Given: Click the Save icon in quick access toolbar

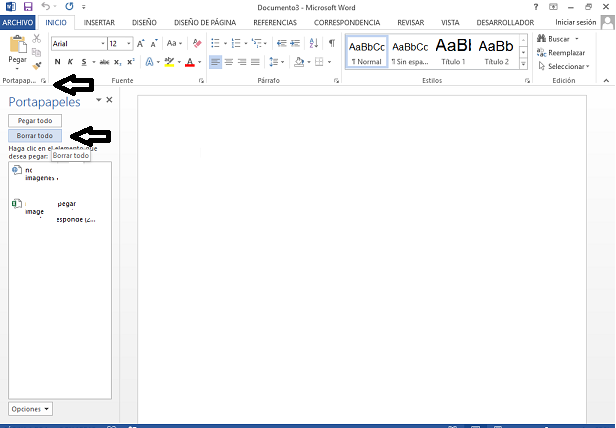Looking at the screenshot, I should pyautogui.click(x=28, y=7).
